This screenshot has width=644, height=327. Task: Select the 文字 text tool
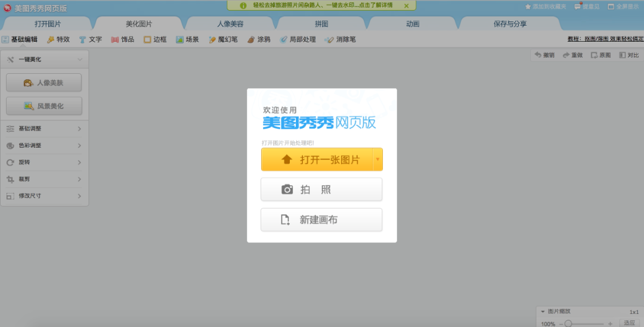(x=91, y=39)
